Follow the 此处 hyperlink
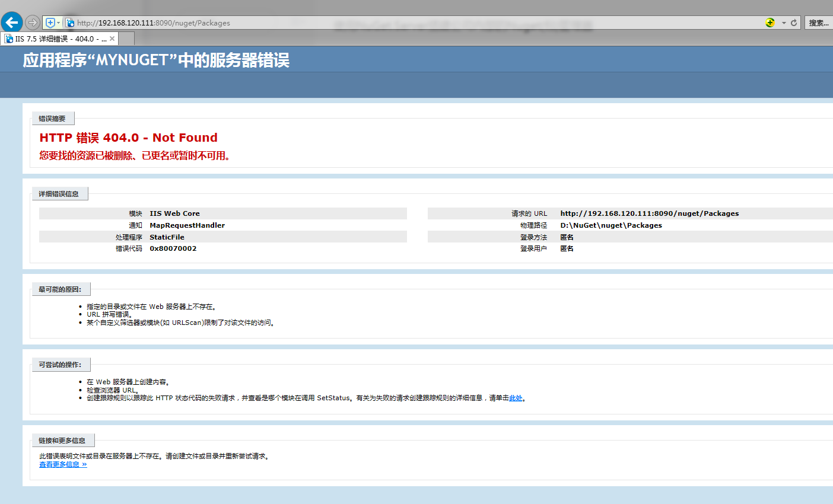Image resolution: width=833 pixels, height=504 pixels. click(516, 398)
